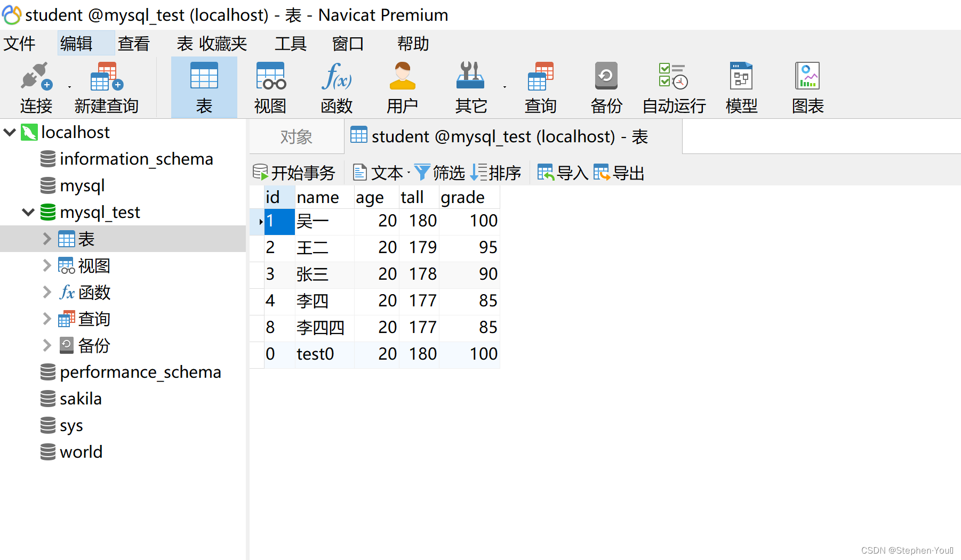Select the sakila database in sidebar
The height and width of the screenshot is (560, 961).
pyautogui.click(x=81, y=398)
